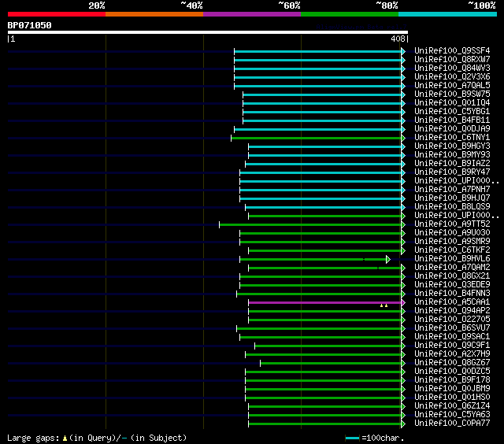Viewport: 504px width, 444px height.
Task: Click the yellow triangle in Large gaps legend
Action: 65,438
